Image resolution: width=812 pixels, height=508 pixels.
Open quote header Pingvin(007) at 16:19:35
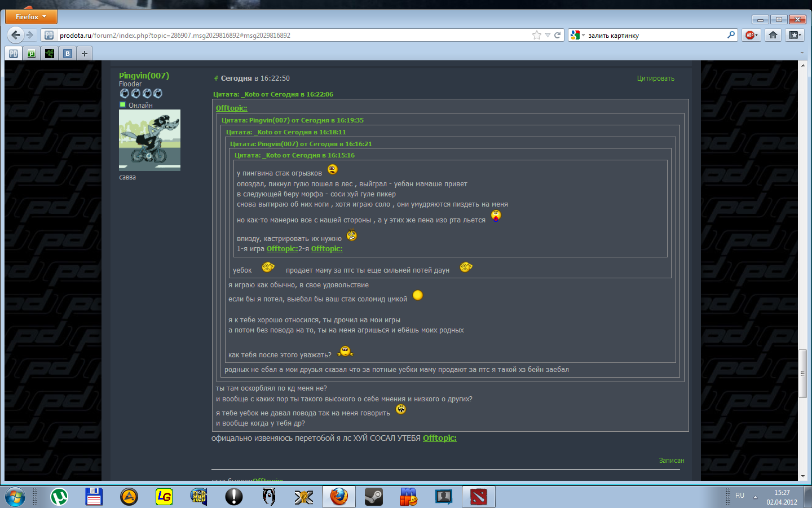pyautogui.click(x=293, y=120)
